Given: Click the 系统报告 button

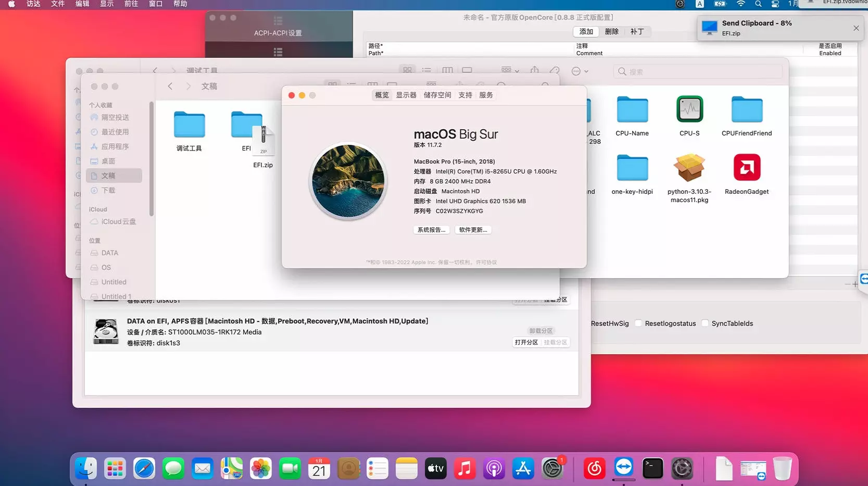Looking at the screenshot, I should tap(431, 230).
